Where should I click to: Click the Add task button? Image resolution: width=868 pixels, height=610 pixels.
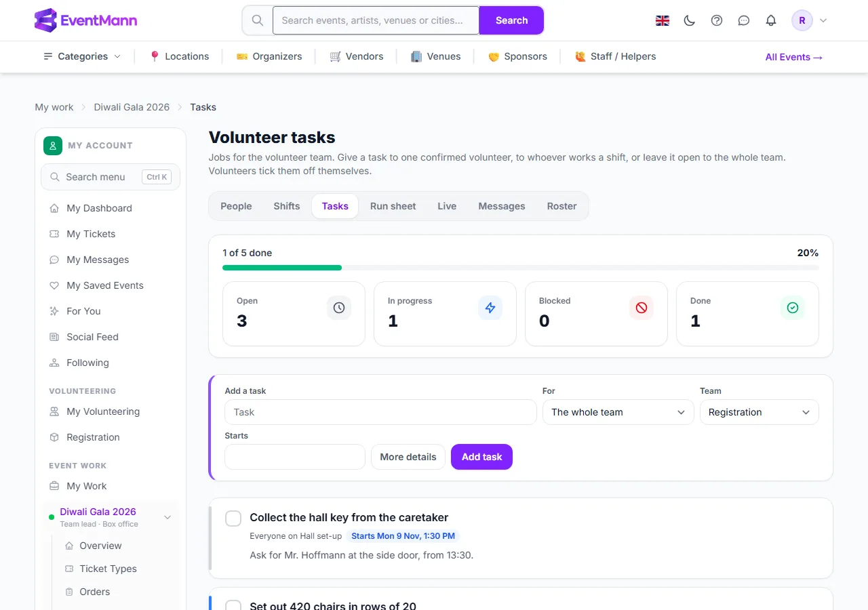click(x=482, y=457)
